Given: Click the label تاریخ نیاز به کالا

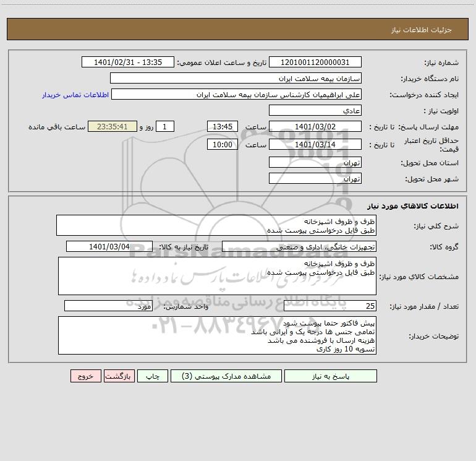Looking at the screenshot, I should tap(184, 248).
